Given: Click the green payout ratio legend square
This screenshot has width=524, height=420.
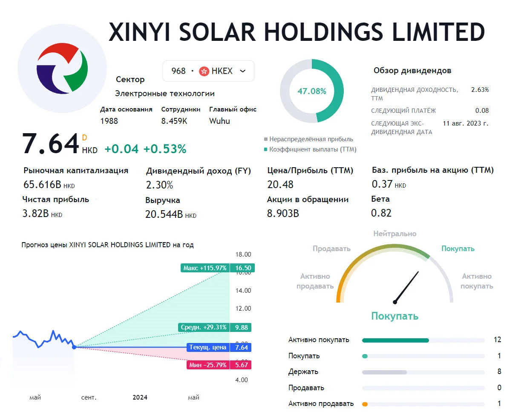Looking at the screenshot, I should [266, 149].
